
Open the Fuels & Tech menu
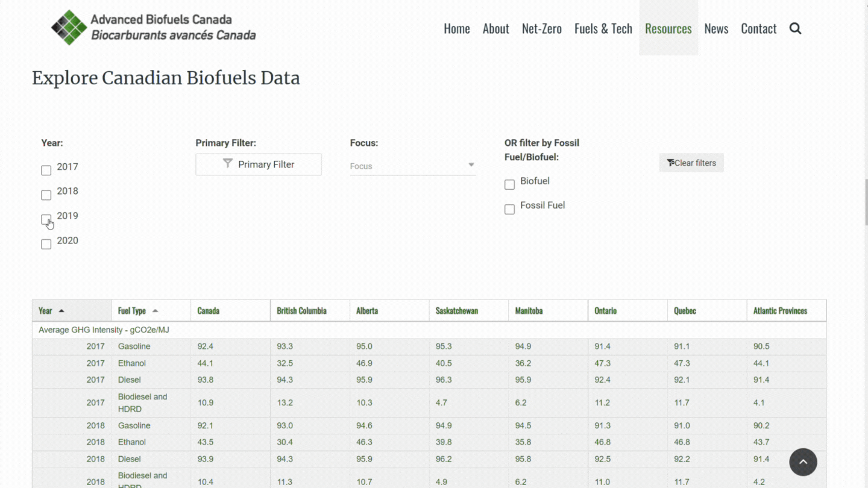point(603,28)
